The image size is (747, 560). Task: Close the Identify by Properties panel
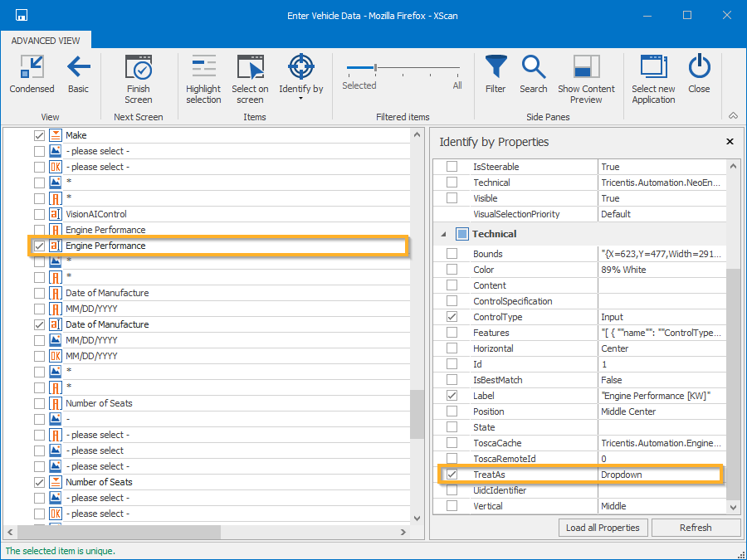730,142
